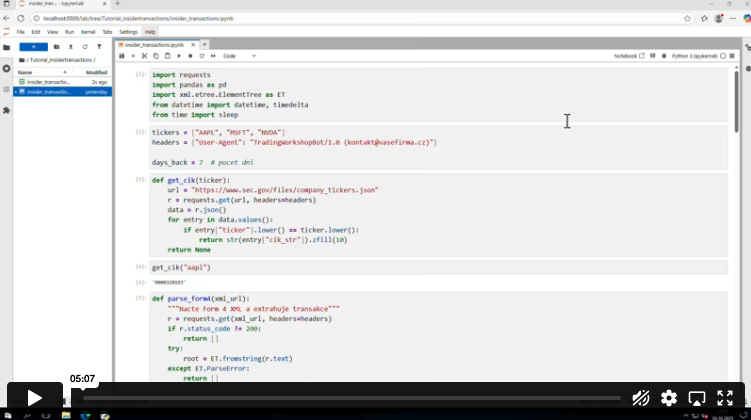Refresh the file browser list
Image resolution: width=751 pixels, height=420 pixels.
pyautogui.click(x=85, y=46)
